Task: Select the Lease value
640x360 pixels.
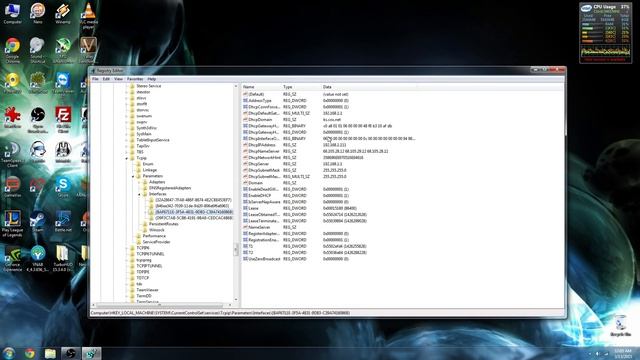Action: coord(253,208)
